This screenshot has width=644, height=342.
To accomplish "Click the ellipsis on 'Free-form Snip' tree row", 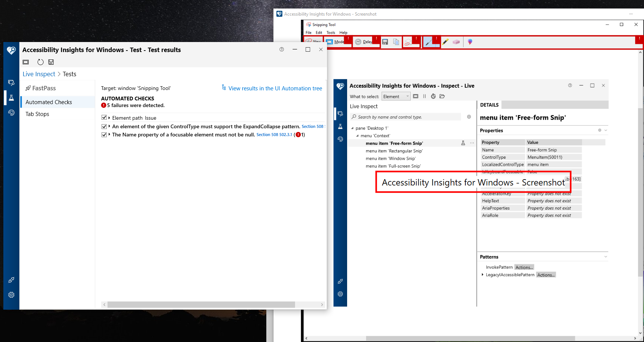I will click(x=472, y=143).
